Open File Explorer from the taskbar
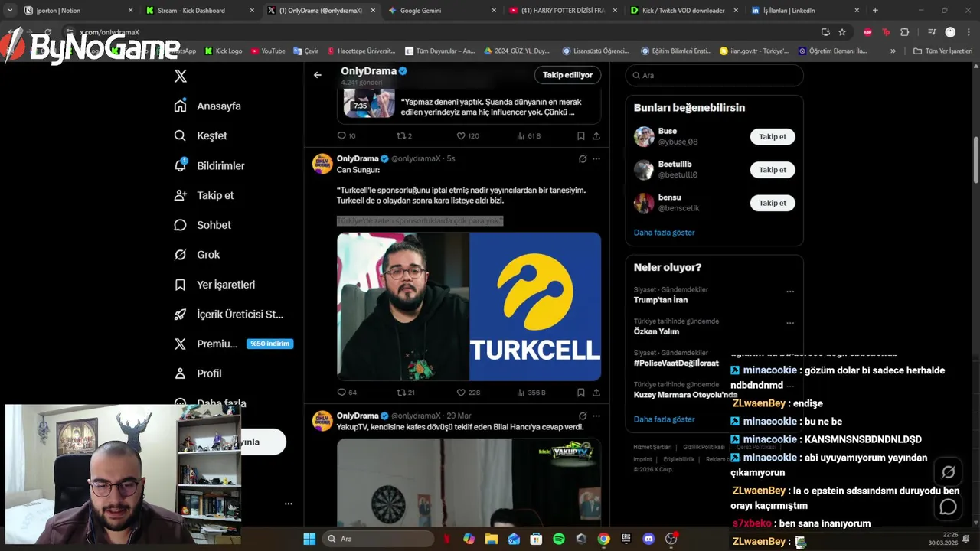 pos(492,539)
